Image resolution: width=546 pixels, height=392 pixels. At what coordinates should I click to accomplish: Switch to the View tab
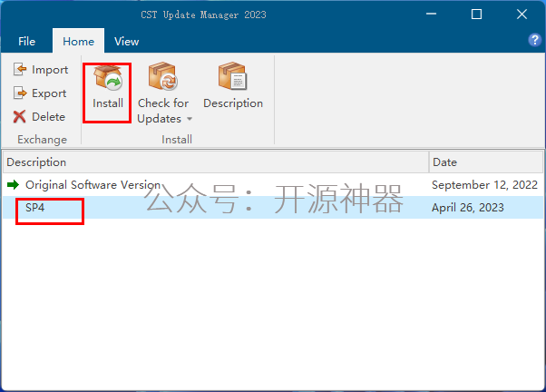point(126,41)
